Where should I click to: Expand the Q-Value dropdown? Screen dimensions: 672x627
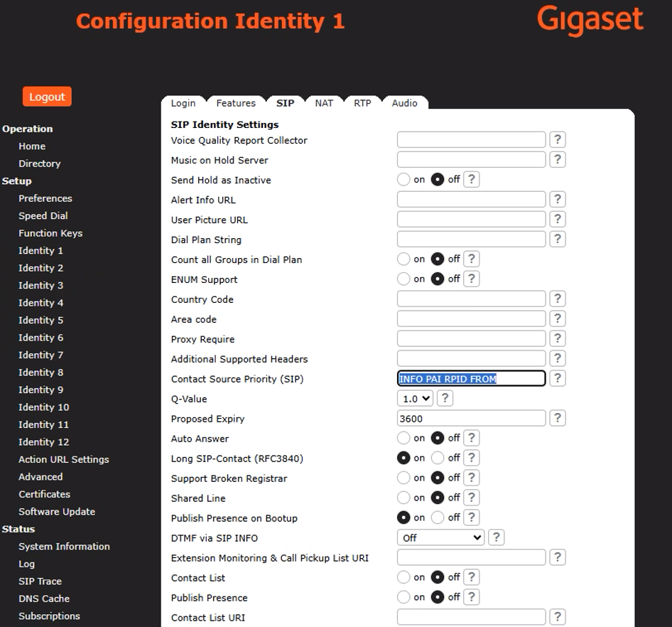(x=415, y=399)
